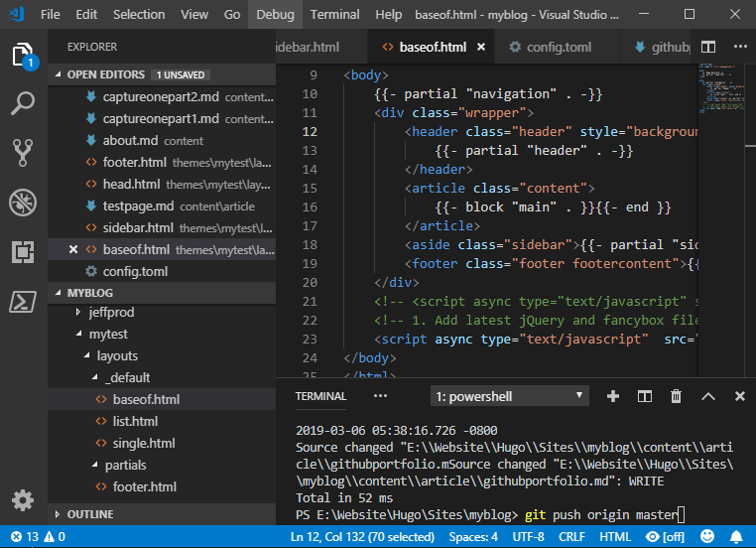Close the terminal panel
756x548 pixels.
tap(739, 396)
